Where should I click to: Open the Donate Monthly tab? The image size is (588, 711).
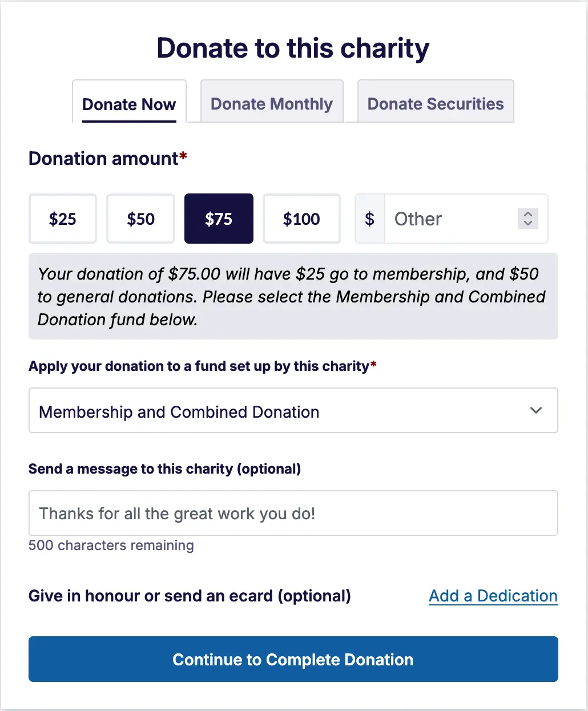click(272, 103)
